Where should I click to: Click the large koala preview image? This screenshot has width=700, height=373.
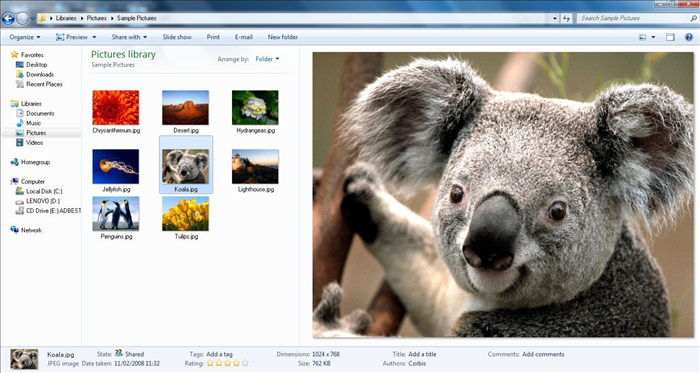click(503, 195)
